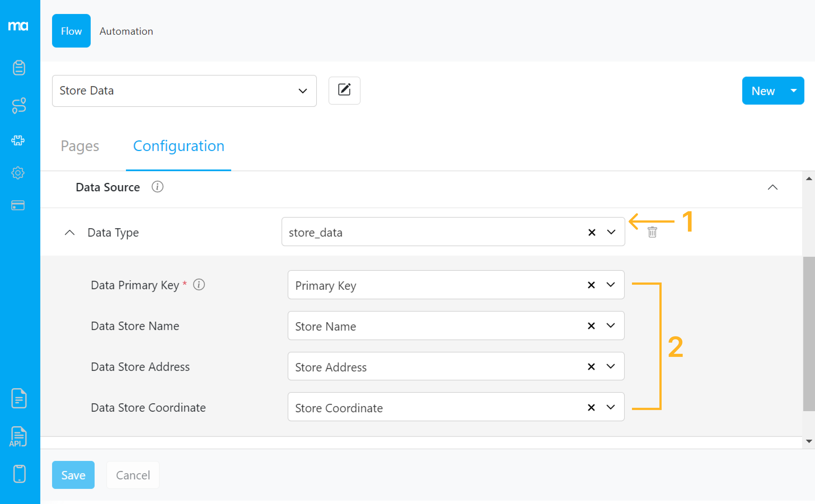Click the edit pencil icon beside Store Data

344,90
